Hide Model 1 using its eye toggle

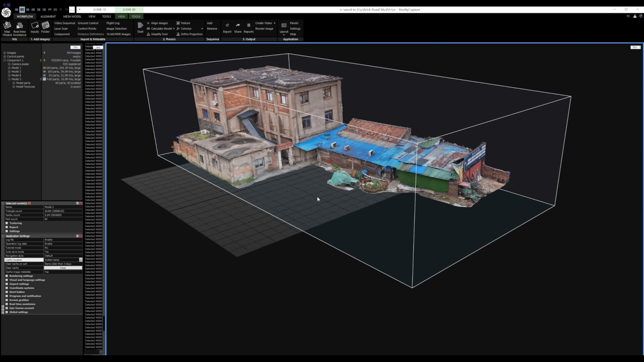click(x=45, y=68)
